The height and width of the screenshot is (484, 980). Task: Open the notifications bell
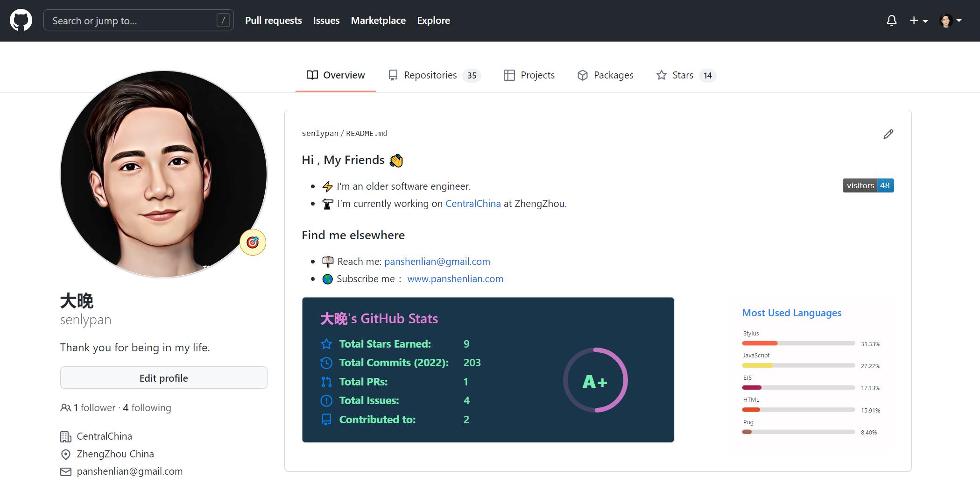pos(892,21)
